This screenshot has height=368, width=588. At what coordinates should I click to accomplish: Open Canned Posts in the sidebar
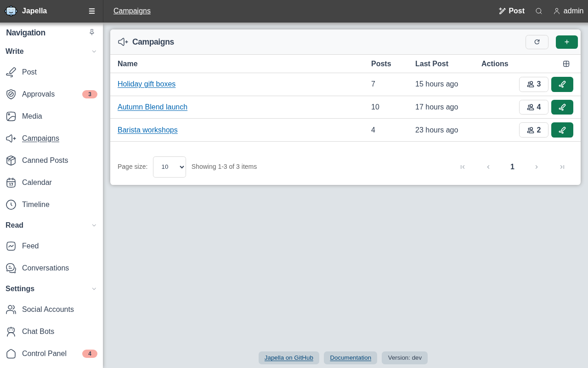(x=51, y=161)
